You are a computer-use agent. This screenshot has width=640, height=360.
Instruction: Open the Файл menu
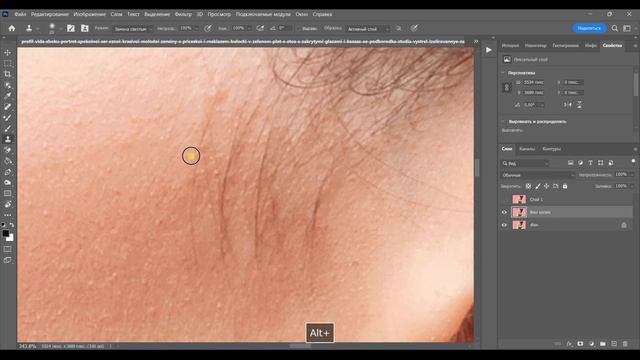20,14
